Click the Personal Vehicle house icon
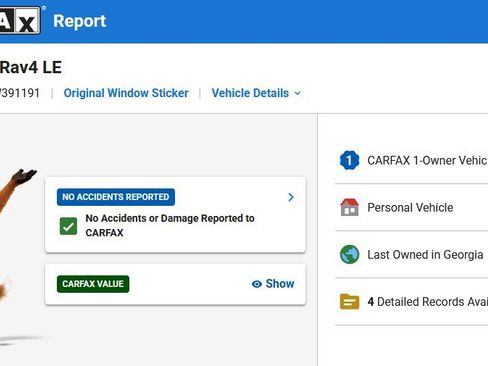Viewport: 488px width, 366px height. point(349,207)
